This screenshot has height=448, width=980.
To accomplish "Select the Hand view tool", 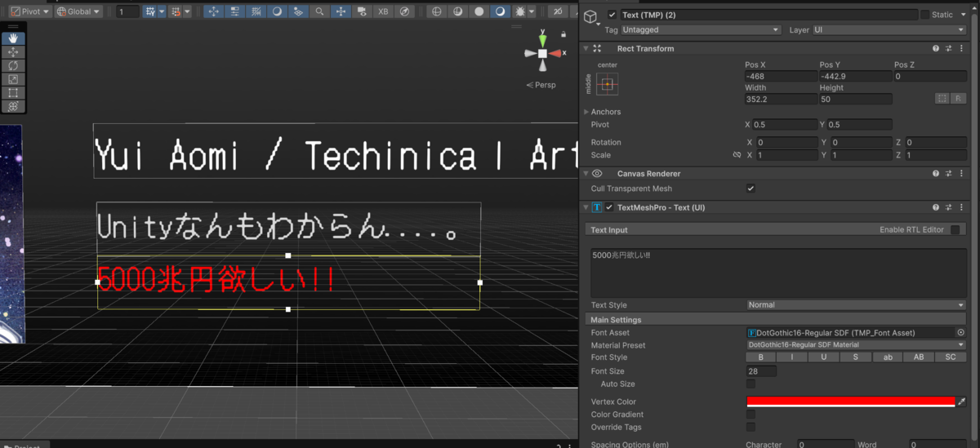I will 13,38.
